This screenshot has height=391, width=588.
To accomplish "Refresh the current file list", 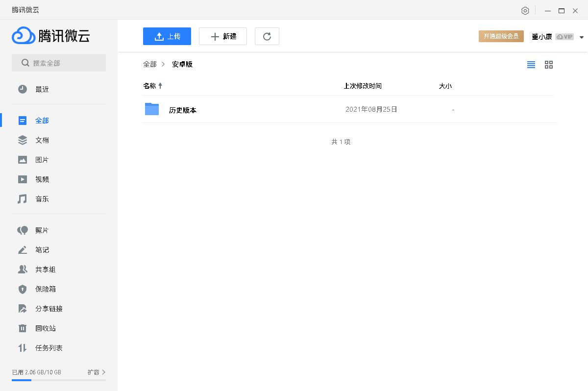I will click(267, 36).
